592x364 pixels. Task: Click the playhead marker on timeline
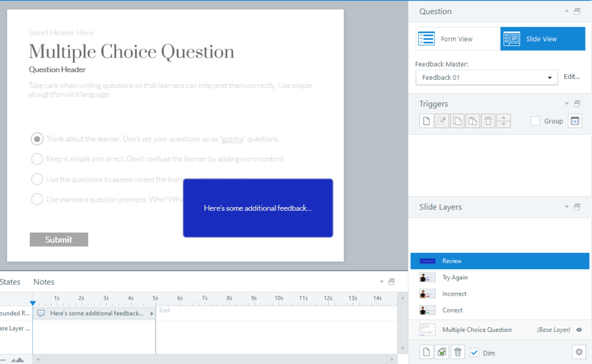(33, 303)
